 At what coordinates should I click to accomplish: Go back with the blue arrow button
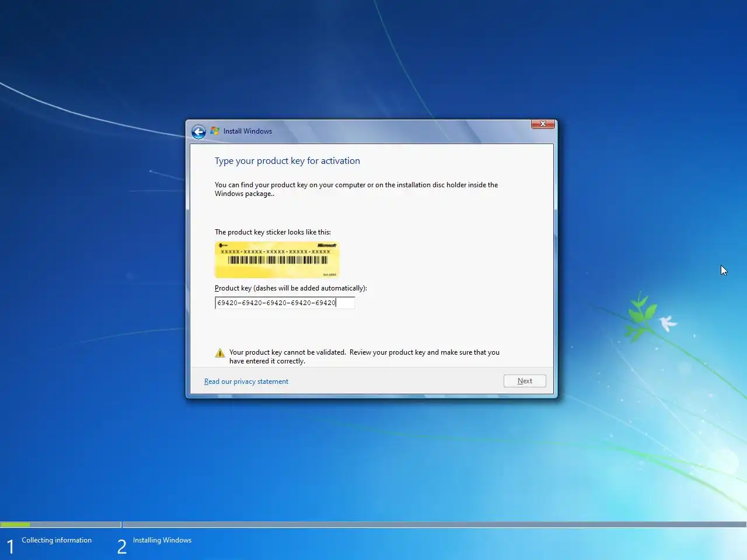198,132
